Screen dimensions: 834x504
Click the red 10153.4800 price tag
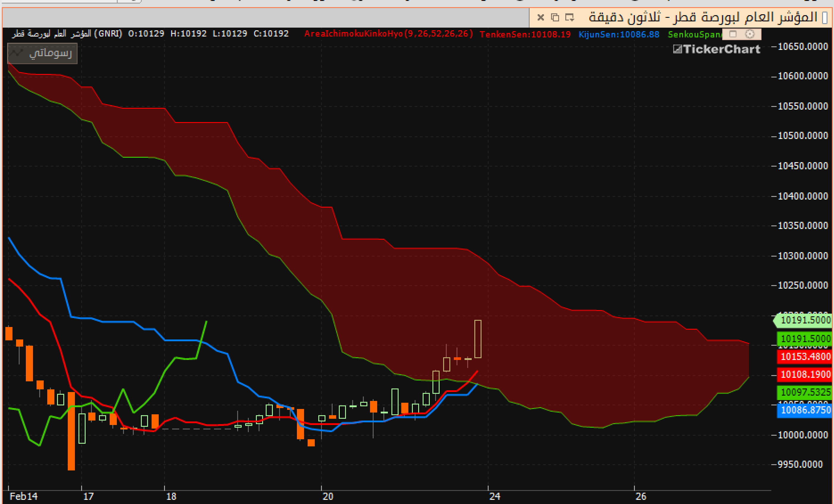coord(805,356)
